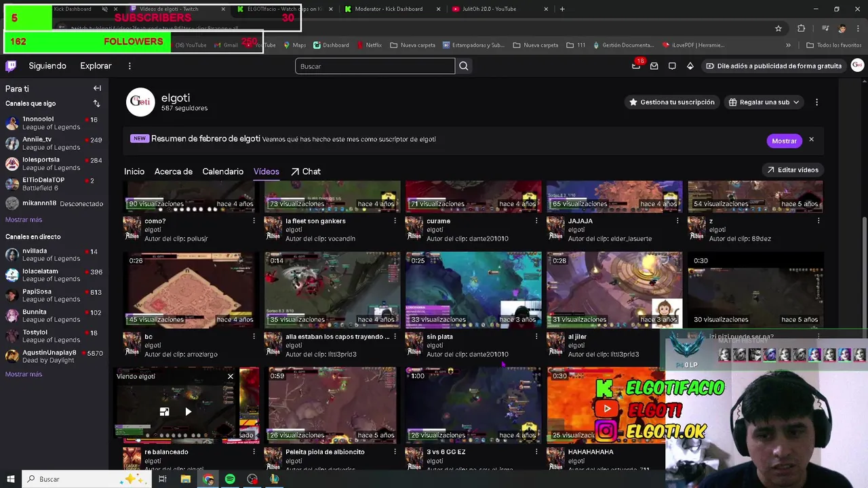Open the more options dots beside Explorar
Viewport: 868px width, 488px height.
coord(130,66)
